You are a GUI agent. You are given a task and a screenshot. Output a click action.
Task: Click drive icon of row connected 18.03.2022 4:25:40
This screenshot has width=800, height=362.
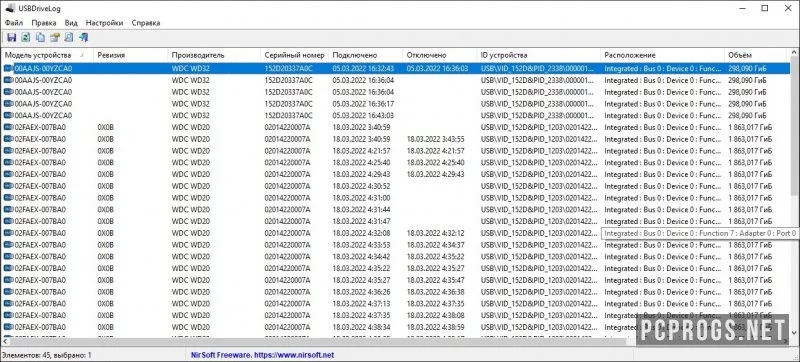click(x=9, y=163)
